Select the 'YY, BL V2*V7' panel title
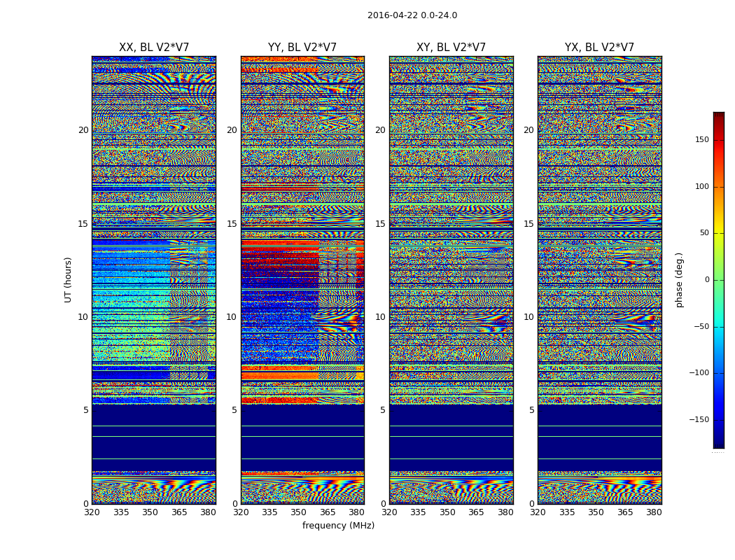Viewport: 735px width, 560px height. (302, 48)
